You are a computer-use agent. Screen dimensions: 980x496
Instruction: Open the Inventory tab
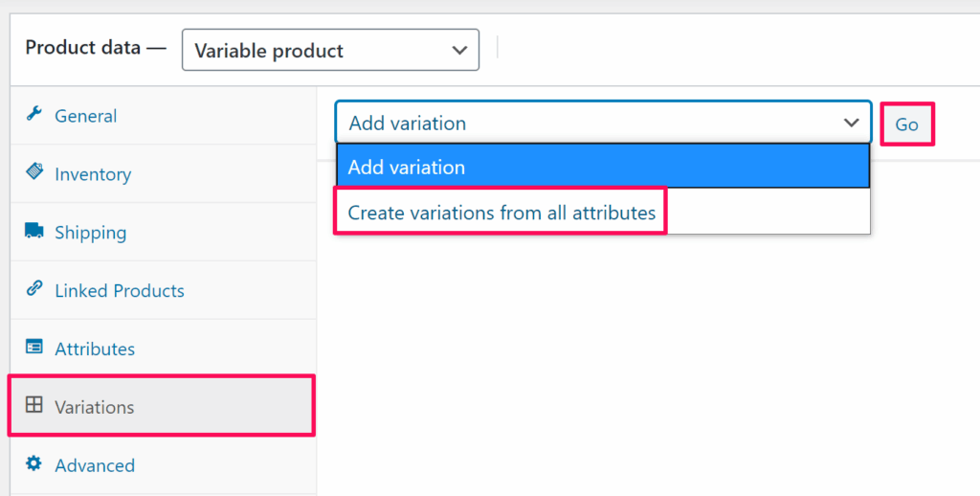coord(93,174)
